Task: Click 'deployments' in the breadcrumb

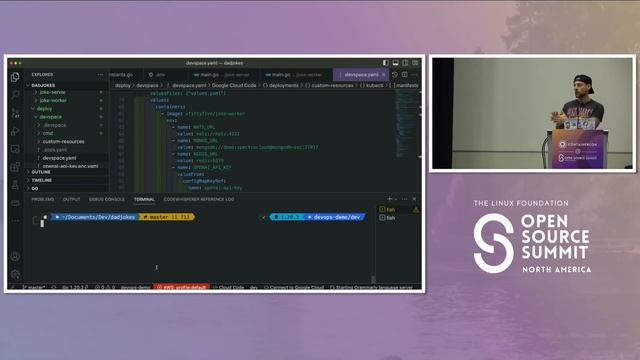Action: (x=283, y=85)
